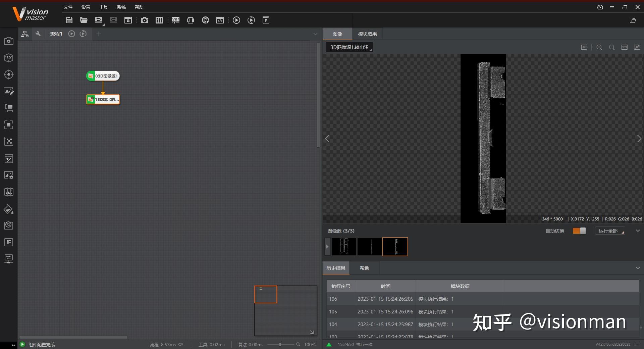Click the code script toolbar icon
The height and width of the screenshot is (349, 644).
tap(220, 20)
